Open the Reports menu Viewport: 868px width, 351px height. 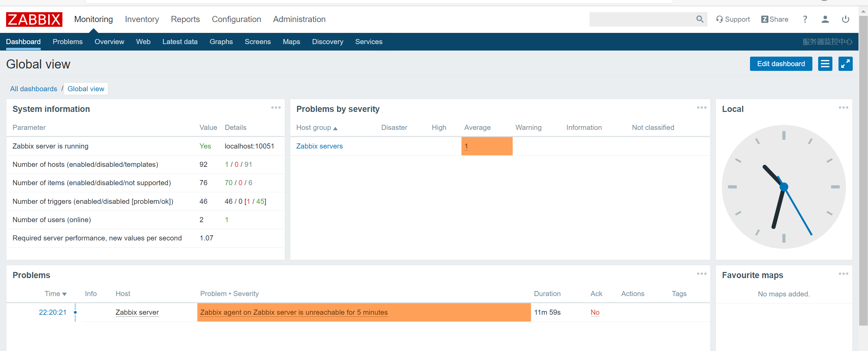click(x=185, y=19)
